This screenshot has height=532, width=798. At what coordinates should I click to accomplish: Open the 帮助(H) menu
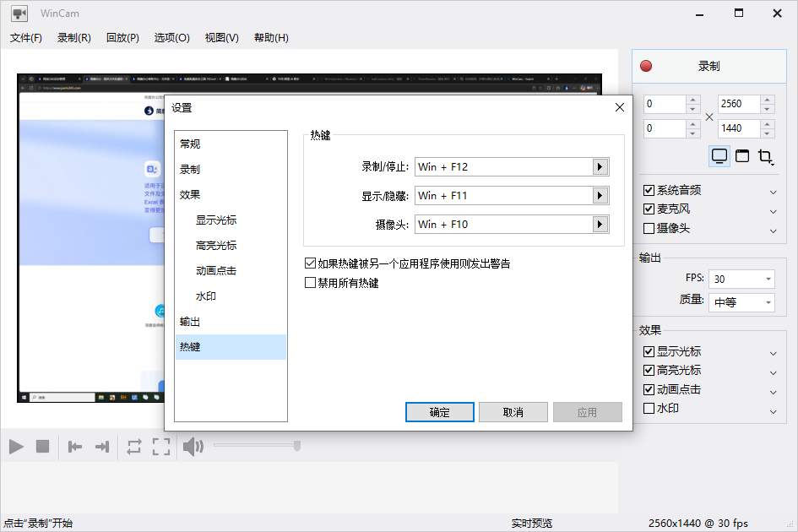tap(271, 38)
